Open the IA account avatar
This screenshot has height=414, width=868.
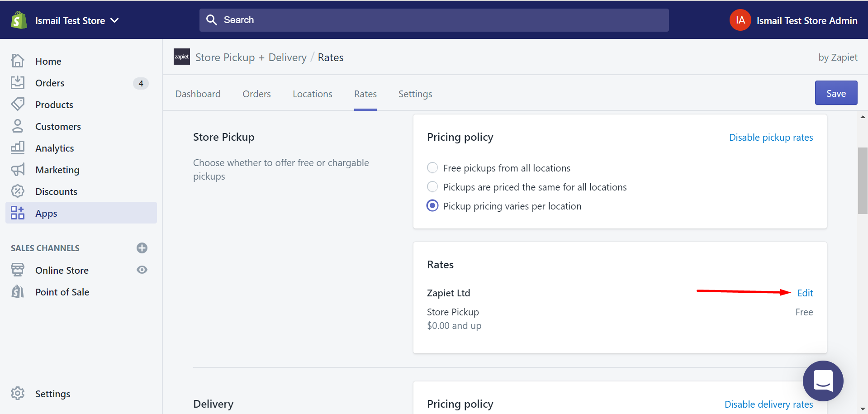coord(740,20)
